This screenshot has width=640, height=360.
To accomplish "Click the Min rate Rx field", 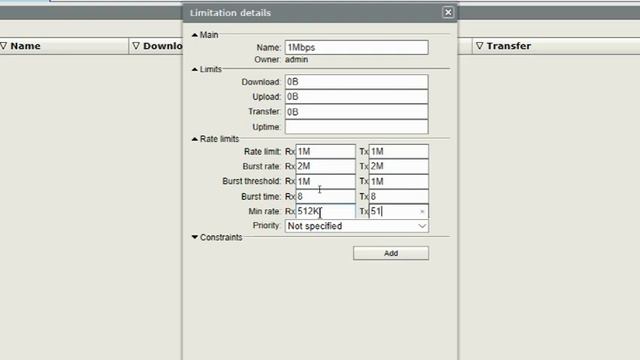I will click(x=326, y=211).
